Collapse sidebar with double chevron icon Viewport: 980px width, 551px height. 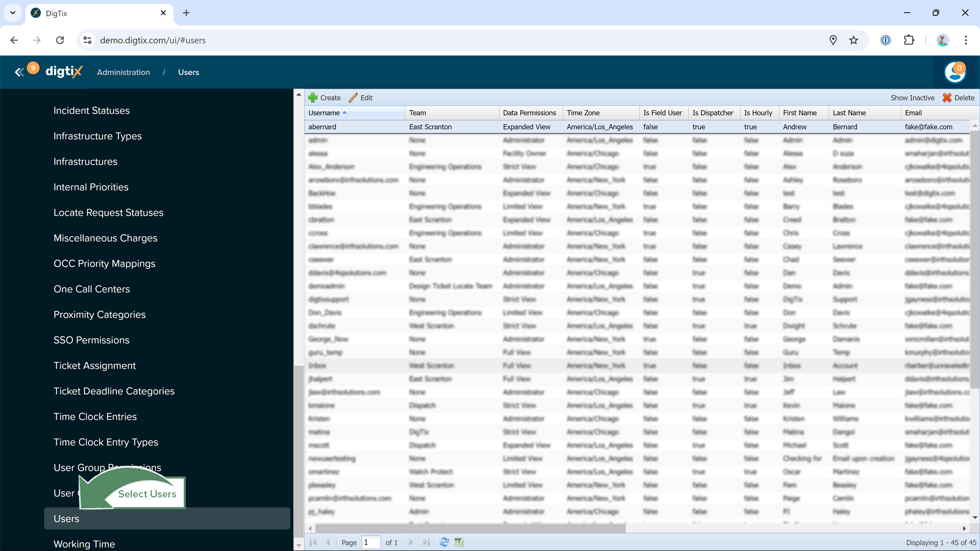coord(19,72)
